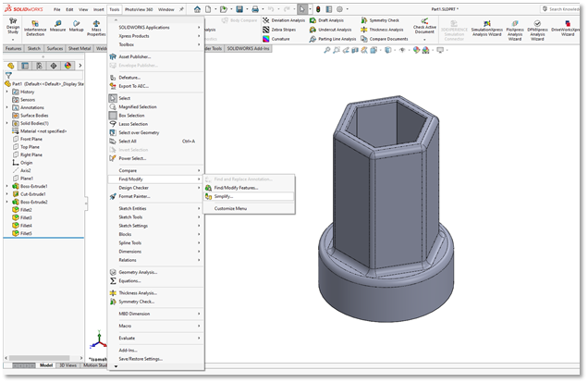Open the Insert menu
This screenshot has height=383, width=588.
coord(99,9)
